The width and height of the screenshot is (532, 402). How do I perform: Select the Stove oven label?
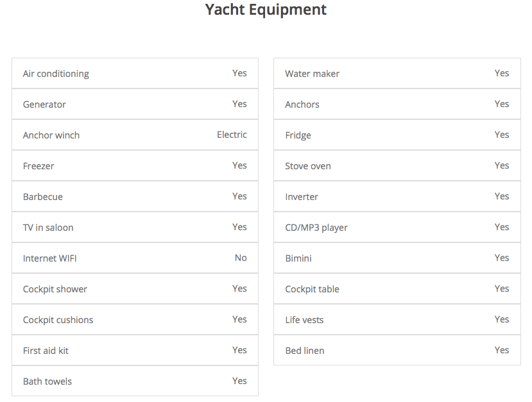point(308,166)
